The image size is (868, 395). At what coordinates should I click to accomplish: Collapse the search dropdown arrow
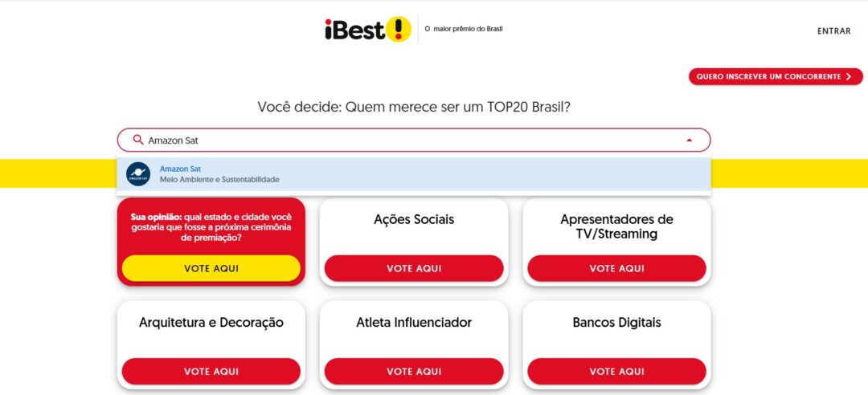pos(689,140)
